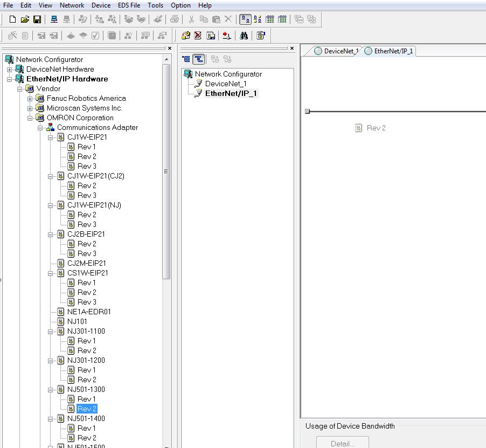Click the Connect to network computer icon
Image resolution: width=486 pixels, height=448 pixels.
click(54, 19)
